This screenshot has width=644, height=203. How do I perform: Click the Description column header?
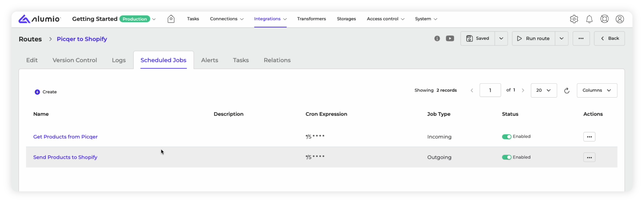[x=229, y=114]
